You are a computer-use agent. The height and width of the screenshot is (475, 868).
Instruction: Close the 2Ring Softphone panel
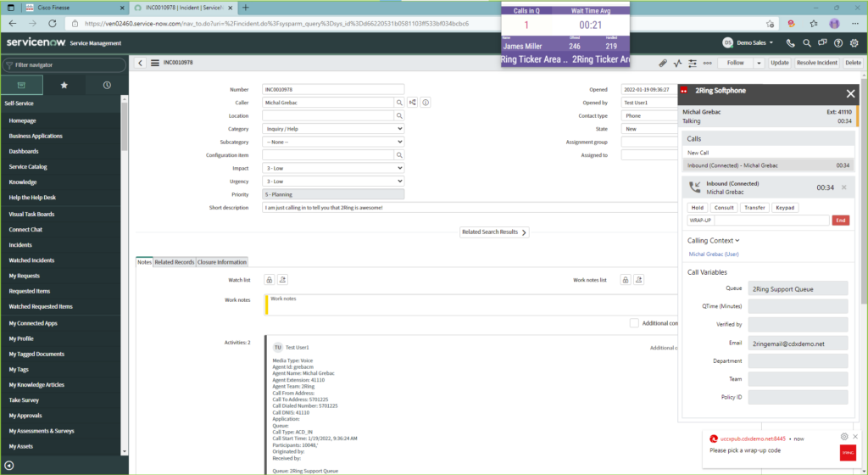click(x=850, y=93)
